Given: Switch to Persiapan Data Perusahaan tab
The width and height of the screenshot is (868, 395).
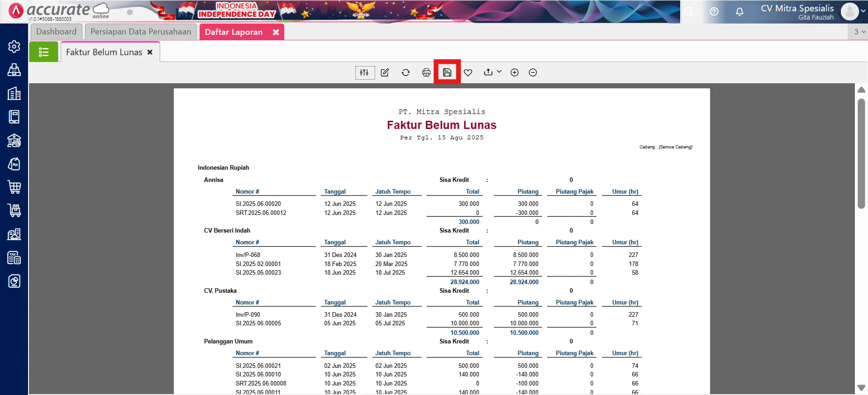Looking at the screenshot, I should (141, 32).
